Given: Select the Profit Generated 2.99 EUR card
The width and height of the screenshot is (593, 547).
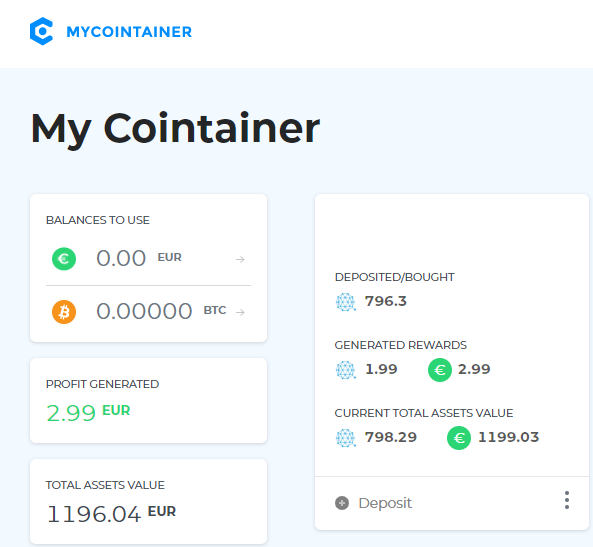Looking at the screenshot, I should 148,401.
